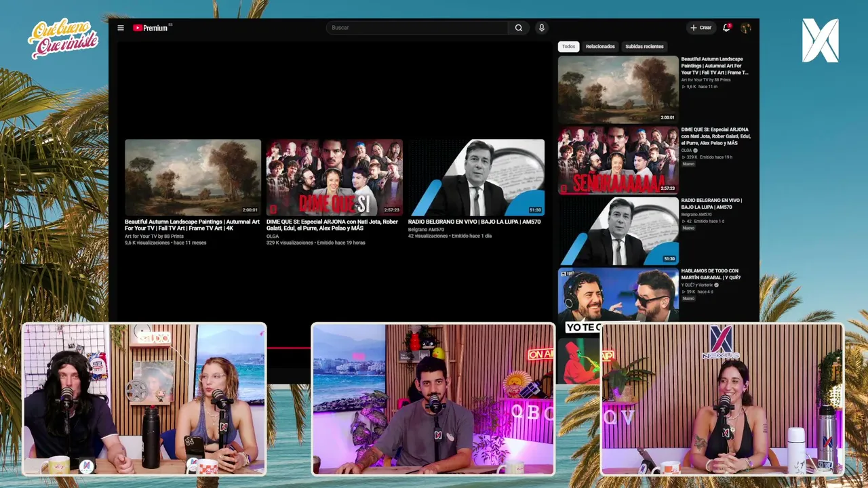Click '42 visualizaciones' text under Radio Belgrano

pos(429,236)
